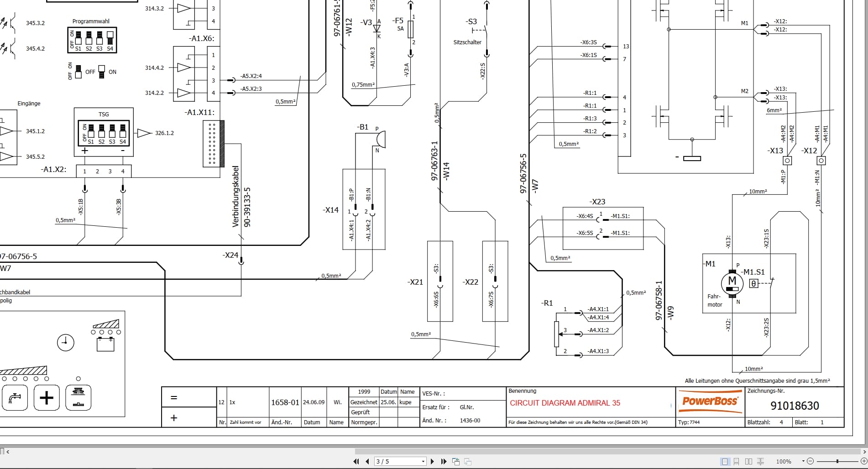
Task: Click the -V3 diode symbol
Action: [377, 28]
